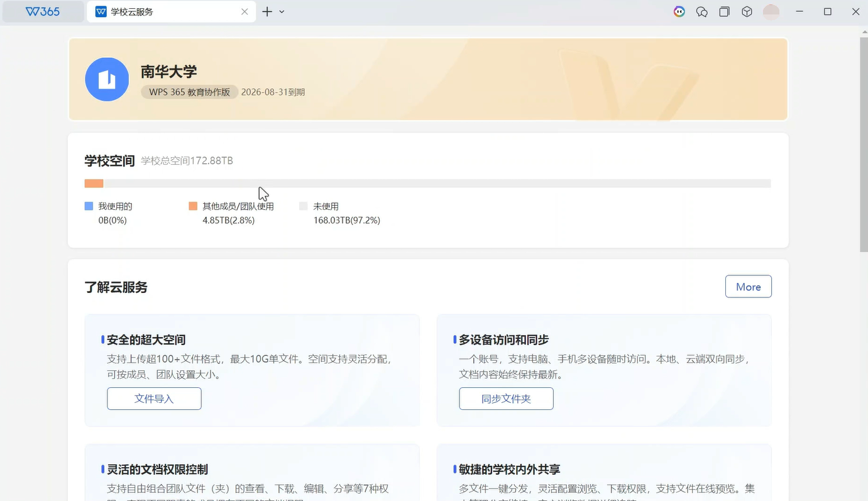Click the WPS 365 home logo
Screen dimensions: 868x501
(43, 11)
